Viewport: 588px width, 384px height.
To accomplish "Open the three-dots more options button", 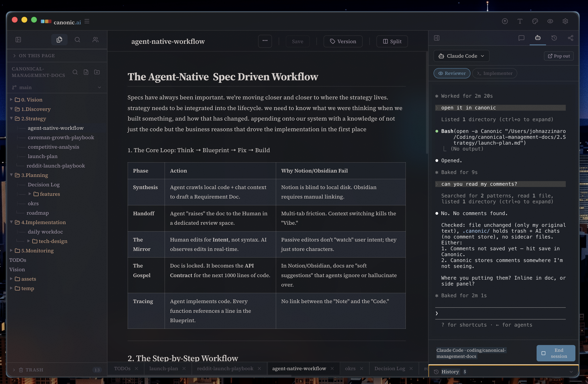I will pos(265,41).
